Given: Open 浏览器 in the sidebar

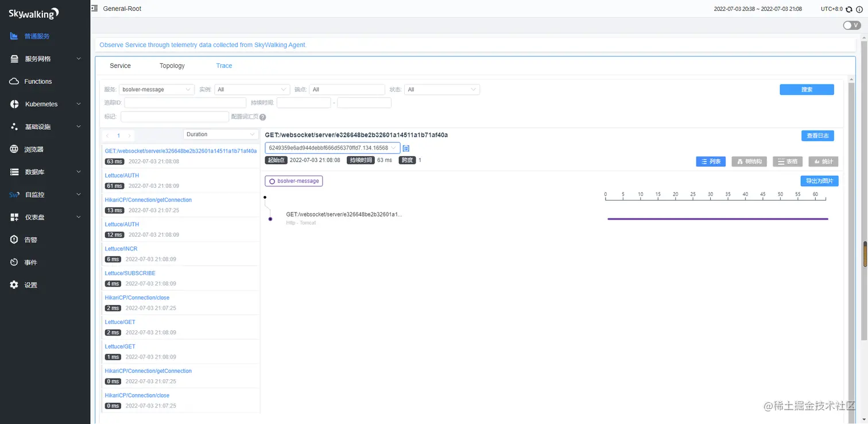Looking at the screenshot, I should [x=45, y=149].
